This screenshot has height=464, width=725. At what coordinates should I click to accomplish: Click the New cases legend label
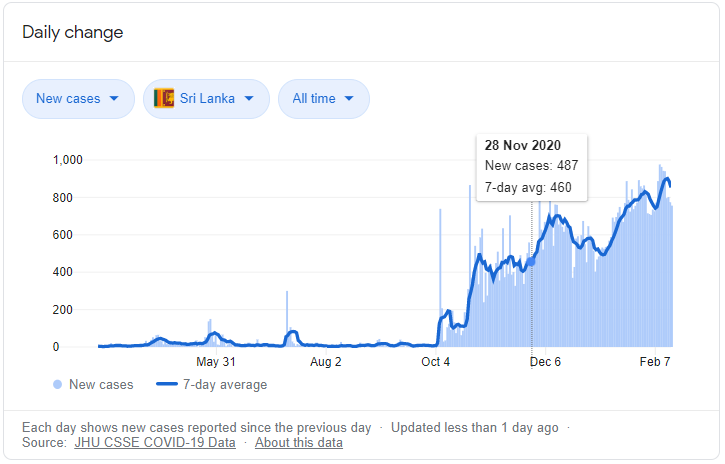pos(101,385)
